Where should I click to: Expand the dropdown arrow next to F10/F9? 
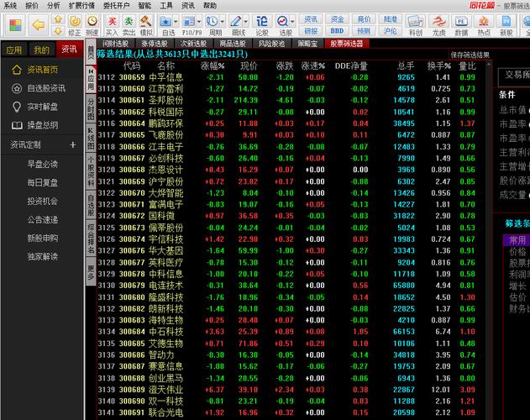coord(199,22)
